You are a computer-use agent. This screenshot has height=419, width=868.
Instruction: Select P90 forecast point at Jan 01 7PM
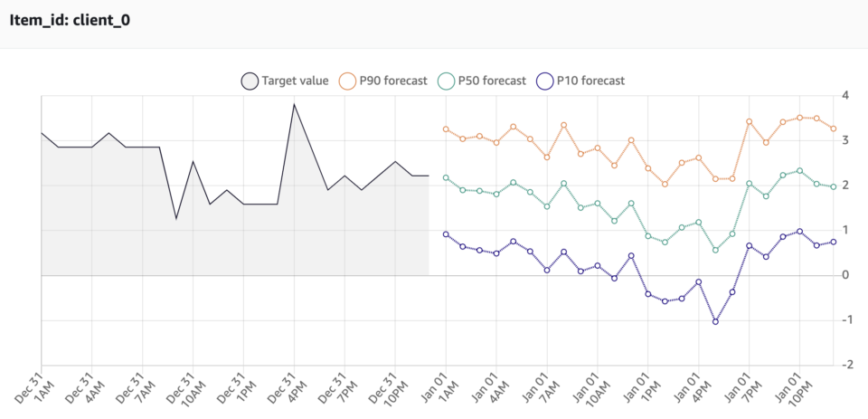point(749,121)
